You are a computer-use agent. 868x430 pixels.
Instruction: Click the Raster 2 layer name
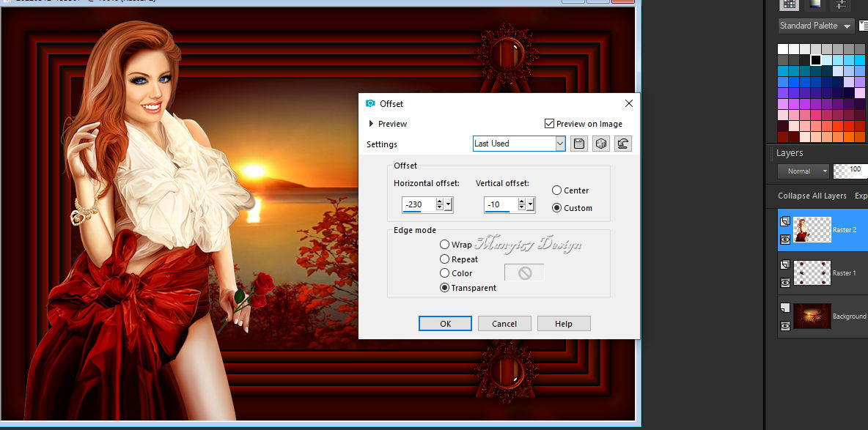[x=845, y=230]
